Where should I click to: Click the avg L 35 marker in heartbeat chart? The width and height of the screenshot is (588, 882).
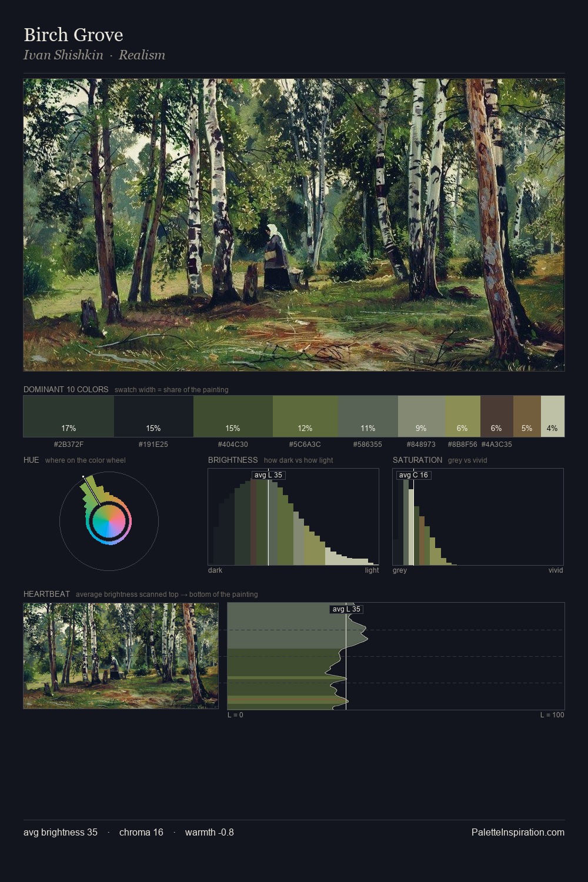point(346,609)
